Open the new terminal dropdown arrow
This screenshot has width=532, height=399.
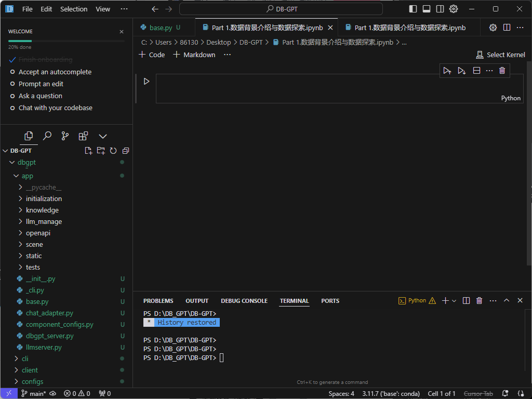tap(454, 301)
